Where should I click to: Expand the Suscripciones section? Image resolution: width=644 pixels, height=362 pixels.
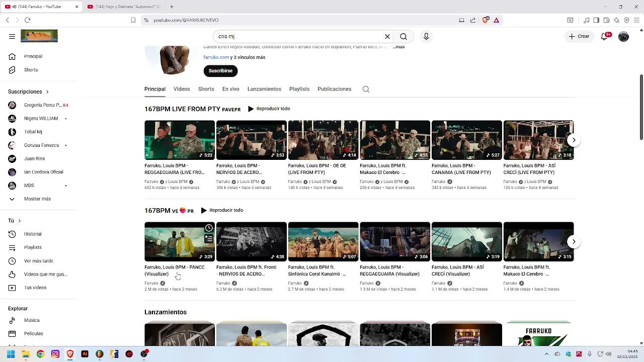[28, 92]
